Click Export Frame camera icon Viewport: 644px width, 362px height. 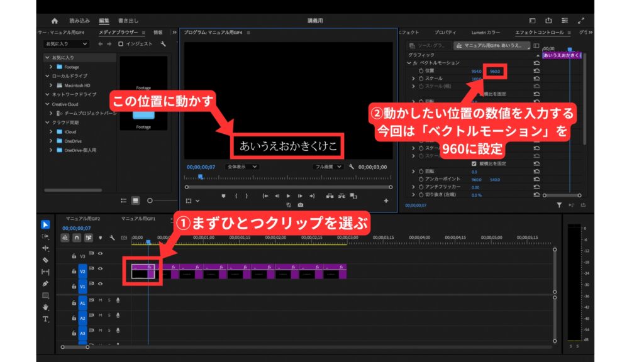point(301,205)
